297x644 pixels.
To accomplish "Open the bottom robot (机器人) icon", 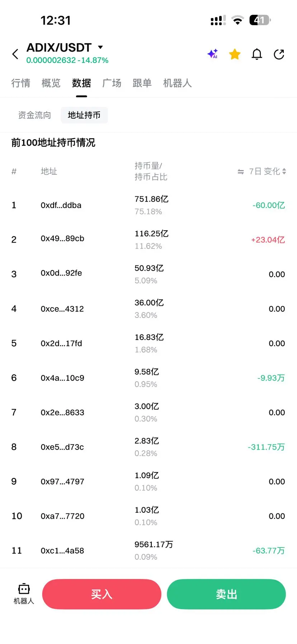I will pyautogui.click(x=24, y=594).
